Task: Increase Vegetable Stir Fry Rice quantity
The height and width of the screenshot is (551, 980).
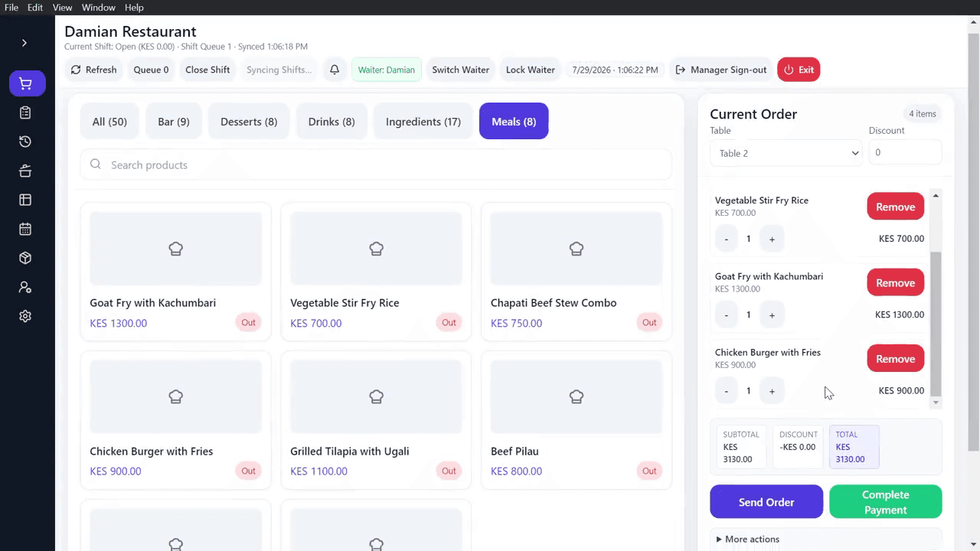Action: coord(772,239)
